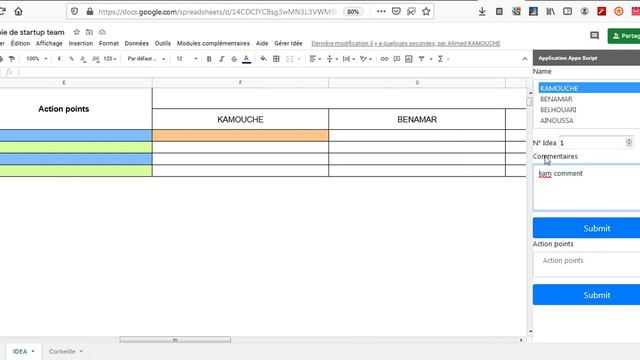
Task: Open the text color picker
Action: point(246,59)
